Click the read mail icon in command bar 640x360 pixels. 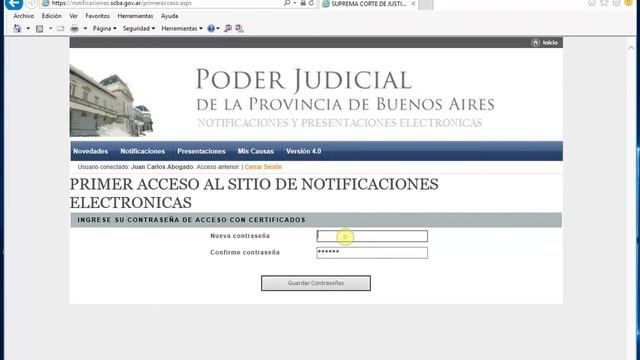60,29
